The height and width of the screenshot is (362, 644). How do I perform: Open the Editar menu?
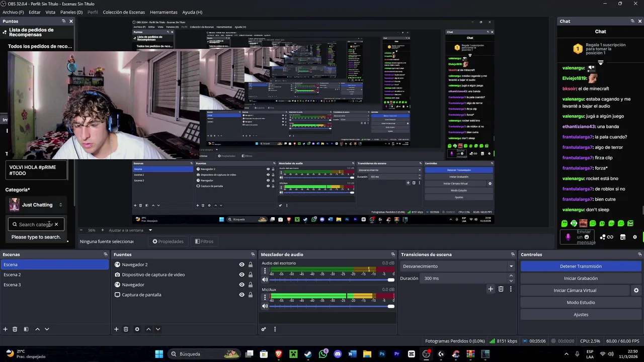tap(35, 12)
